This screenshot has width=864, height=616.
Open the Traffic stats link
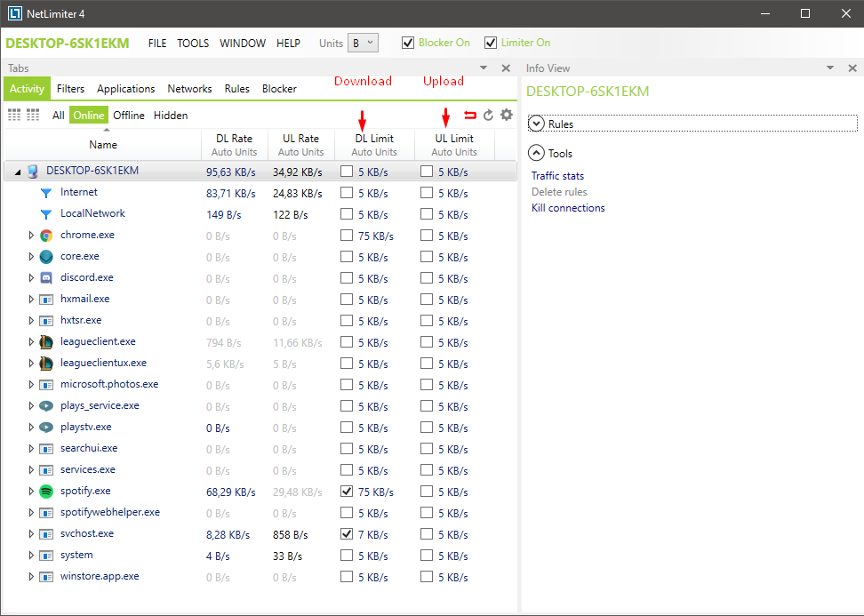pos(557,176)
